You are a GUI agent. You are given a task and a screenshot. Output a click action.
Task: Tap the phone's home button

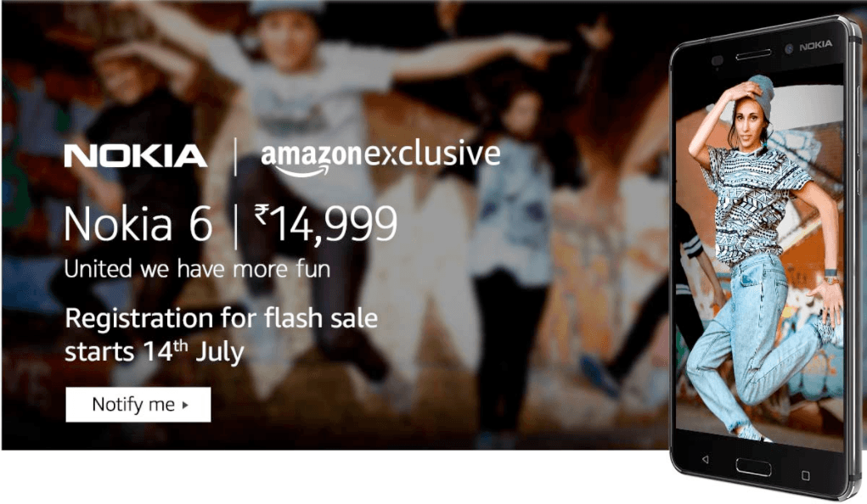(753, 467)
